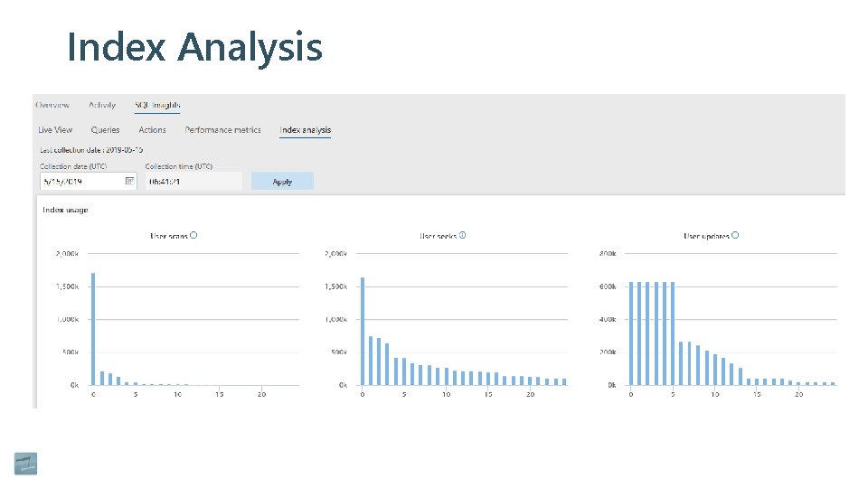Image resolution: width=868 pixels, height=488 pixels.
Task: Click the logo icon at slide bottom-left
Action: tap(25, 464)
